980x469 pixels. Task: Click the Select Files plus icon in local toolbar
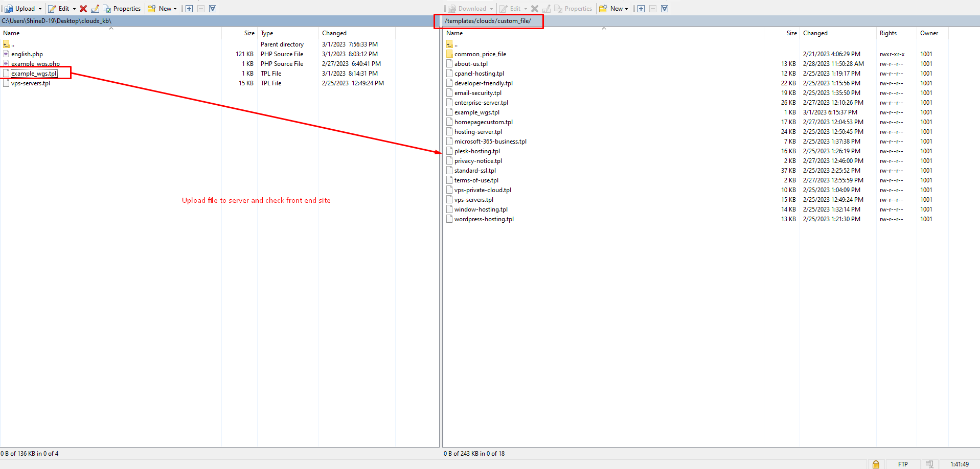pyautogui.click(x=189, y=9)
